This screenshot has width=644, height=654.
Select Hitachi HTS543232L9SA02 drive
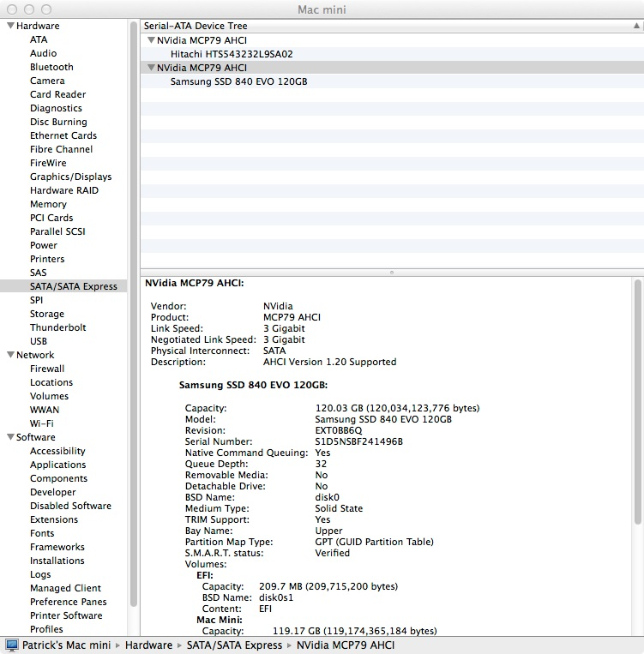coord(232,54)
